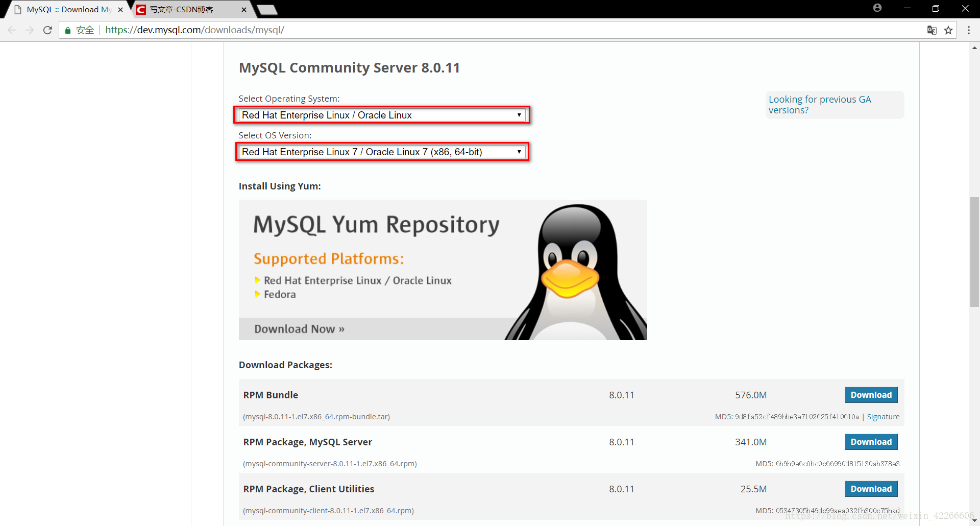Viewport: 980px width, 526px height.
Task: Download the RPM Package, MySQL Server
Action: pos(871,442)
